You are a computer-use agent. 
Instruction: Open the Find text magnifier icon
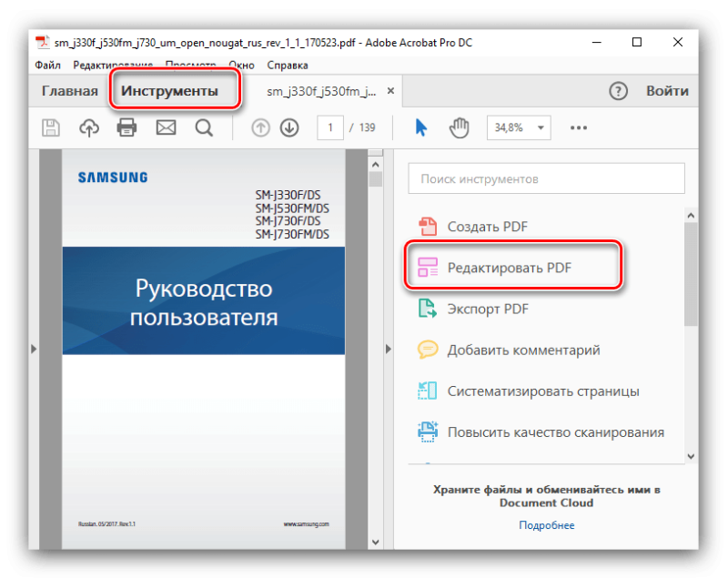[x=204, y=127]
